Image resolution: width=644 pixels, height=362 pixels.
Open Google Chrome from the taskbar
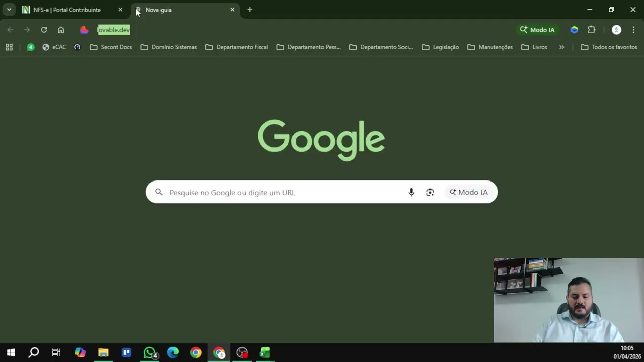click(x=196, y=352)
